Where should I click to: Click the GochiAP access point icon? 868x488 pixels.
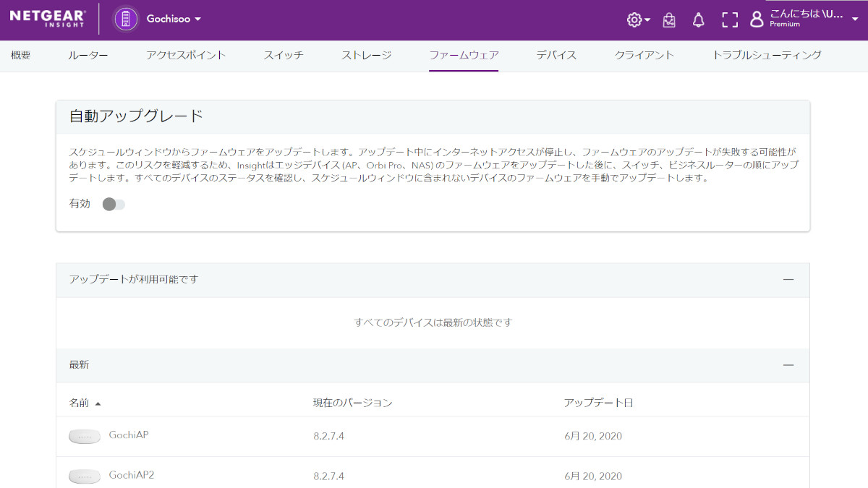85,436
